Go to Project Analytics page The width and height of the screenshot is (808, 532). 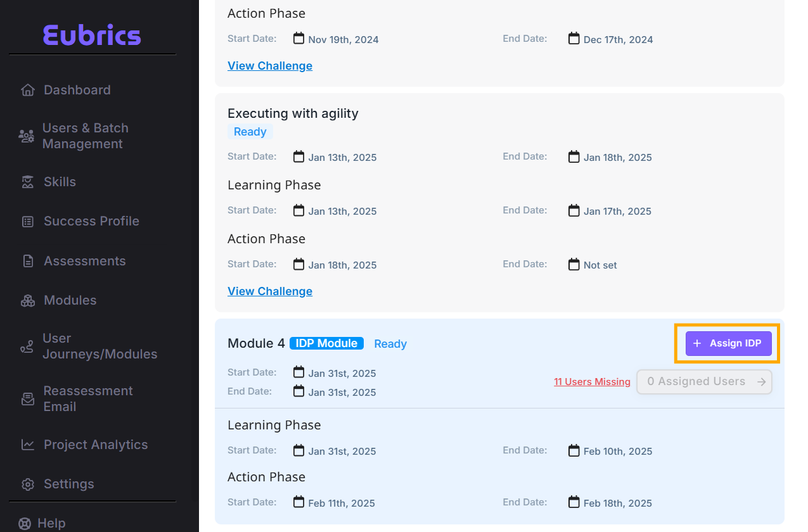point(95,445)
